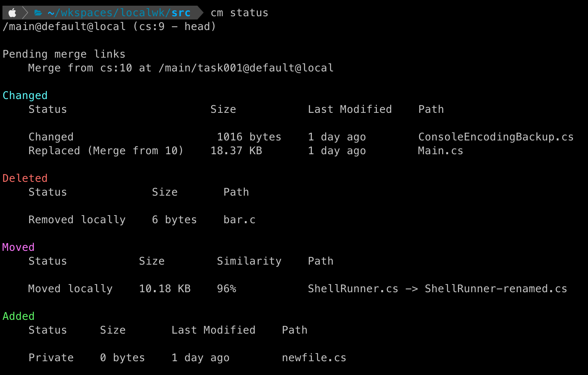Image resolution: width=588 pixels, height=375 pixels.
Task: Click the folder icon in the shell prompt
Action: pos(38,12)
